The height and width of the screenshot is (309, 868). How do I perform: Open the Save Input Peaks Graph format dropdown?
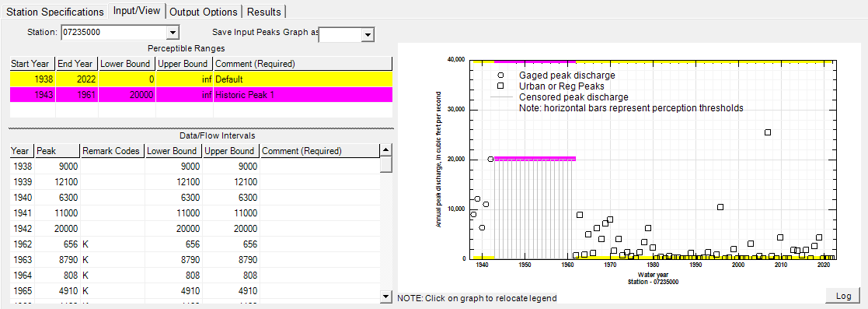368,35
